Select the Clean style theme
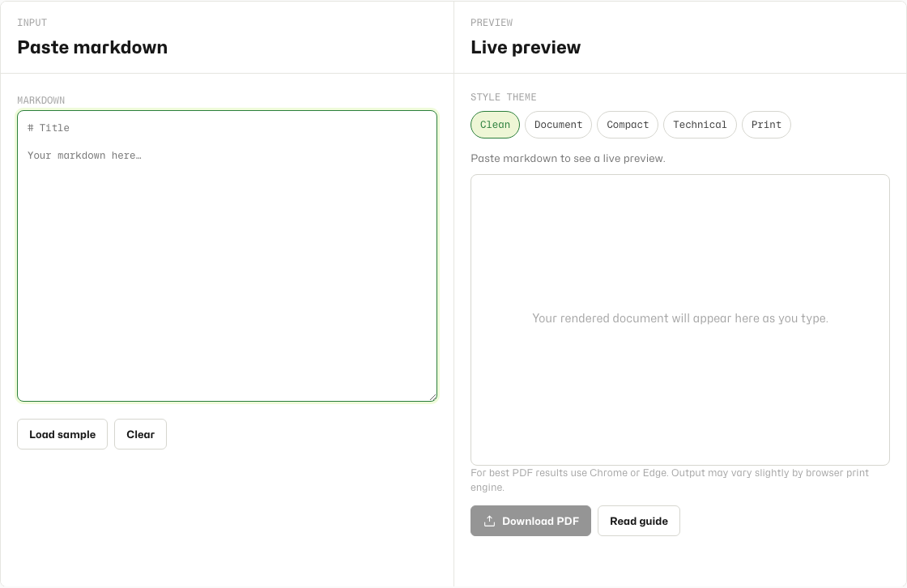Screen dimensions: 907x588 coord(495,125)
